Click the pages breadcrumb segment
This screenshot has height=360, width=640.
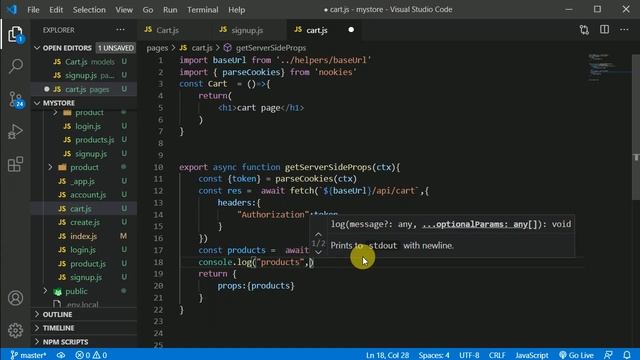tap(157, 48)
